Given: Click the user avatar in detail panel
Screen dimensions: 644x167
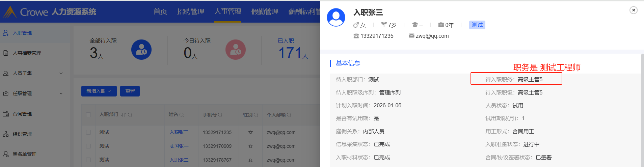Looking at the screenshot, I should 336,18.
